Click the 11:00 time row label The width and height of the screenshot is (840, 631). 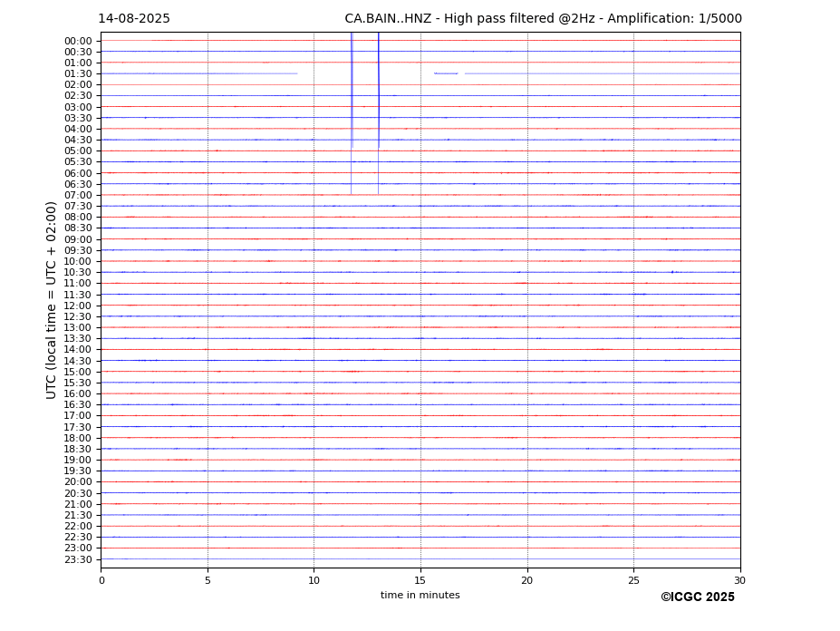click(x=78, y=284)
